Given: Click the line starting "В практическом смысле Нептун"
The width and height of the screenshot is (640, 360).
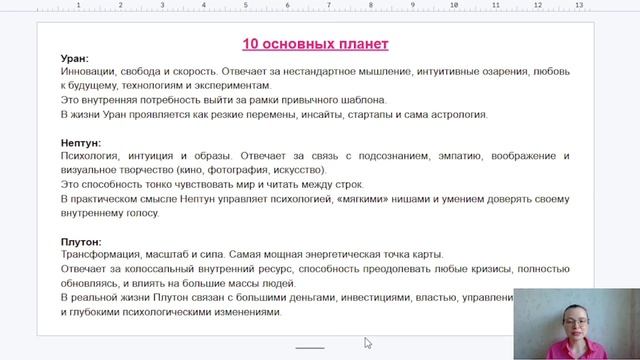Looking at the screenshot, I should click(x=315, y=199).
